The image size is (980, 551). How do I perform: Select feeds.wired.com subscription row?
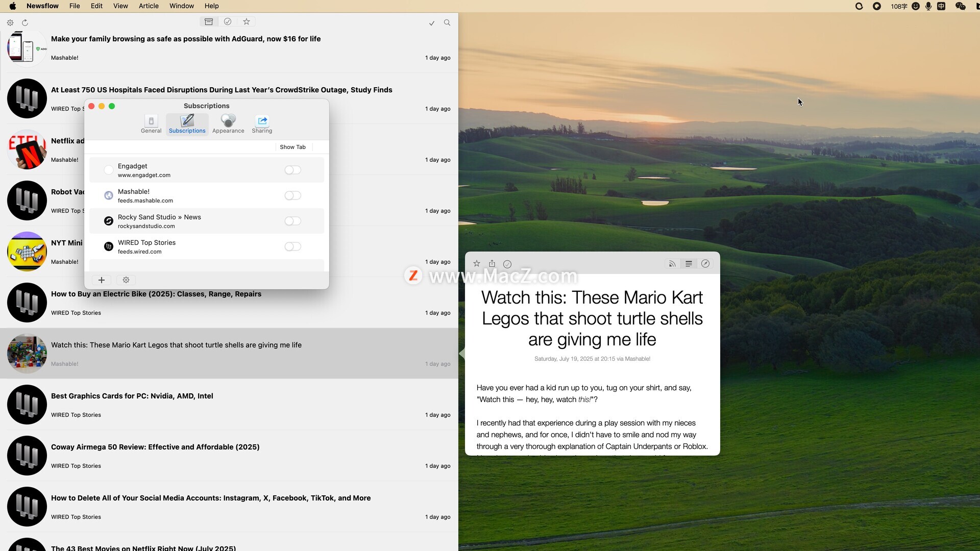pyautogui.click(x=207, y=246)
